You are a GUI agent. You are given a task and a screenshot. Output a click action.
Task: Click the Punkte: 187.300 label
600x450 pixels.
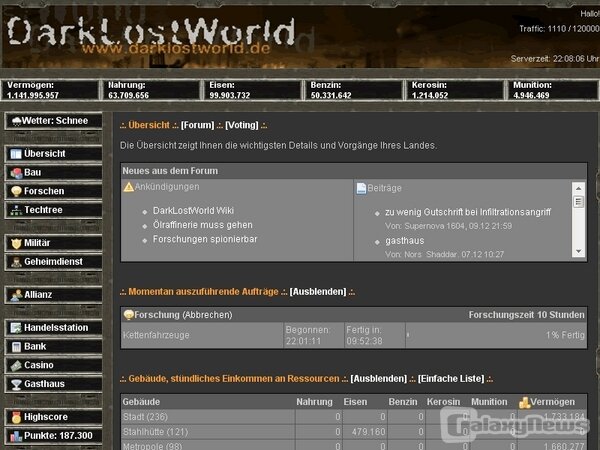click(58, 436)
